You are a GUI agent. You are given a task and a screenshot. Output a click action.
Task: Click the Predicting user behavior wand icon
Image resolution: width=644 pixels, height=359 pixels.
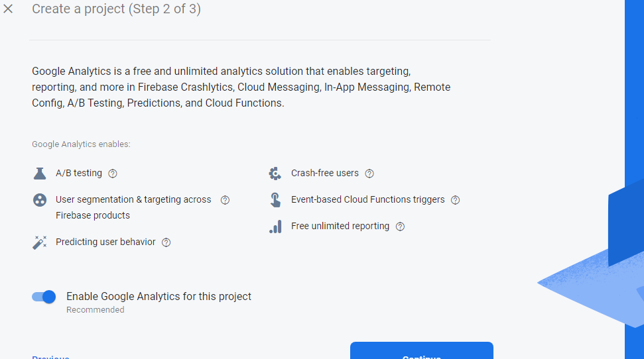coord(40,242)
